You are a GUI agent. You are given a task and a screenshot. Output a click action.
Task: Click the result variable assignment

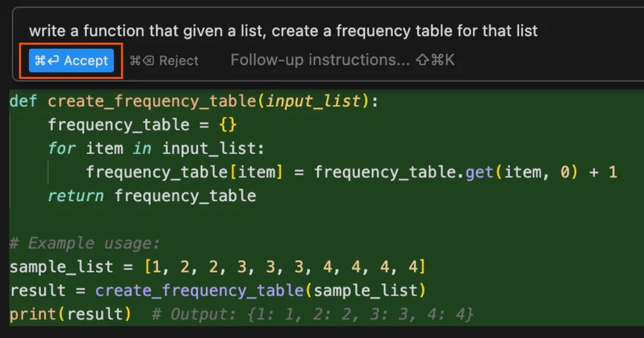tap(36, 291)
